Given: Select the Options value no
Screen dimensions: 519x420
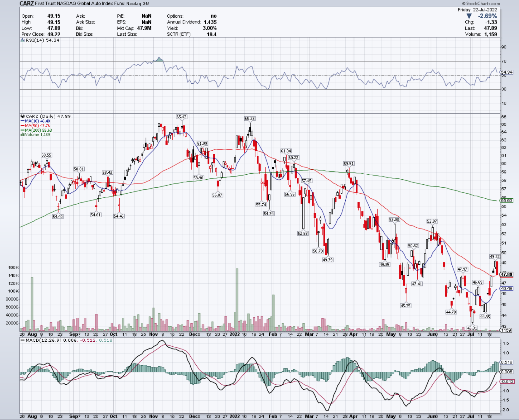Looking at the screenshot, I should coord(214,16).
